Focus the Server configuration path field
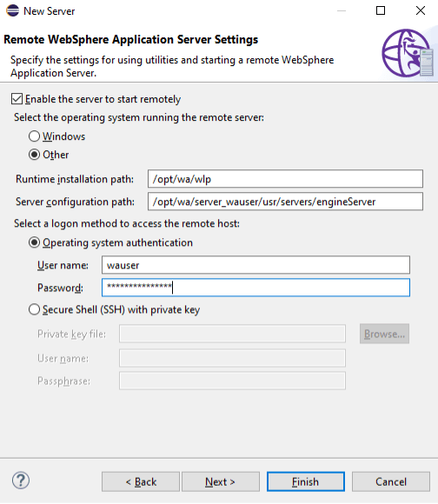The width and height of the screenshot is (438, 504). [285, 202]
